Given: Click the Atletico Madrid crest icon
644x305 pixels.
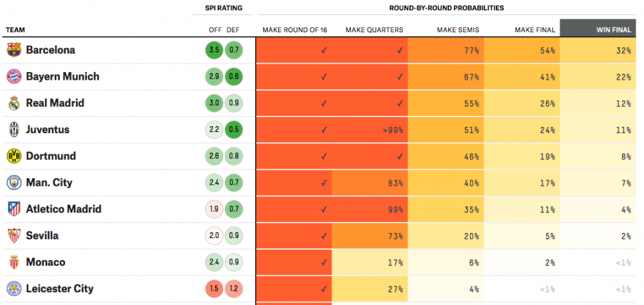Looking at the screenshot, I should [14, 209].
